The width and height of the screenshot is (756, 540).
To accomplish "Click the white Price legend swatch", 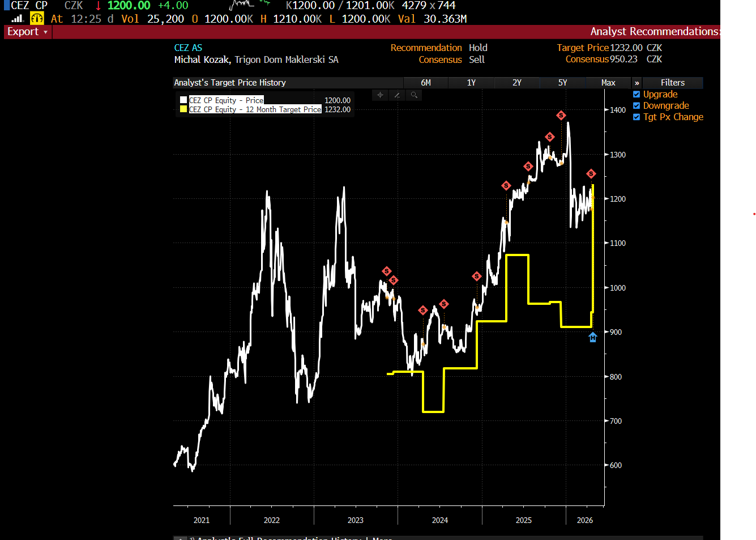I will point(183,100).
